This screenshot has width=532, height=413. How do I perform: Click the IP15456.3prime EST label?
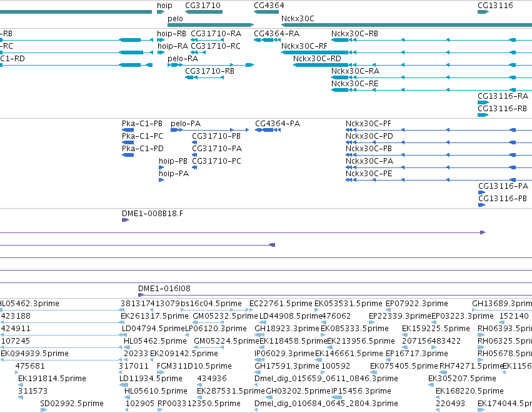tap(361, 392)
